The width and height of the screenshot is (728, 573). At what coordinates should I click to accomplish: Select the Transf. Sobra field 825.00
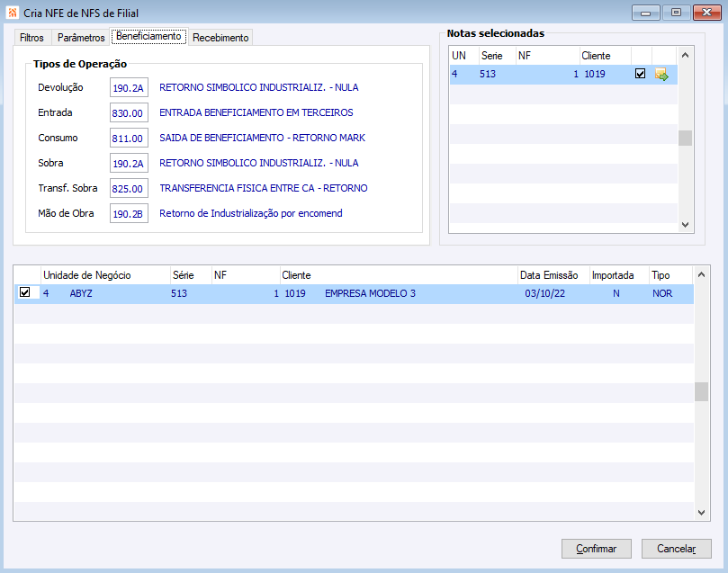coord(129,188)
